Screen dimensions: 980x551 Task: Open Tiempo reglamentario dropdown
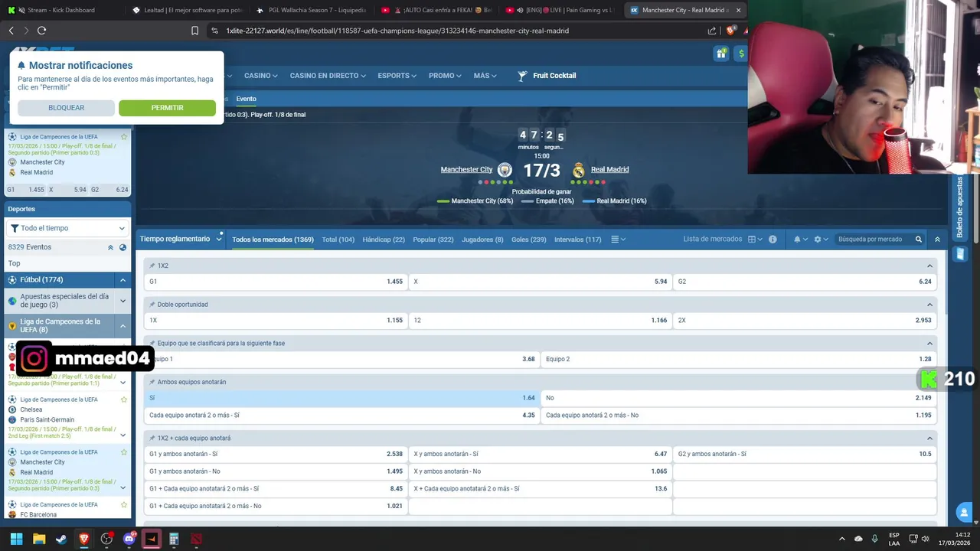(x=181, y=240)
